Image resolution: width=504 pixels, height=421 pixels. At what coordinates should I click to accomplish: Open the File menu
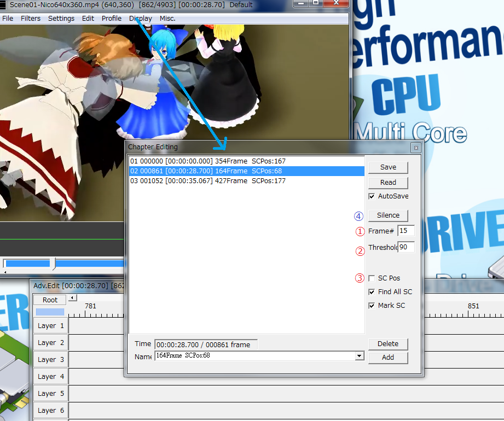point(8,18)
